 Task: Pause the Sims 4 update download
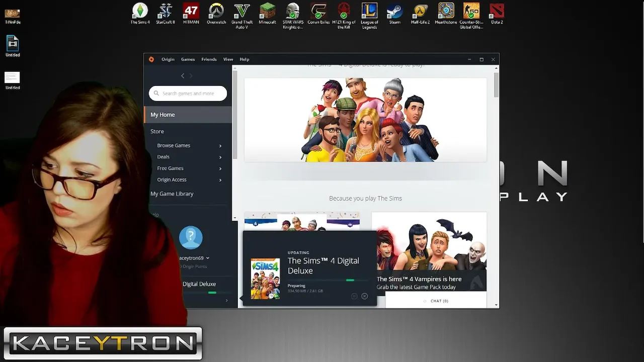[354, 296]
